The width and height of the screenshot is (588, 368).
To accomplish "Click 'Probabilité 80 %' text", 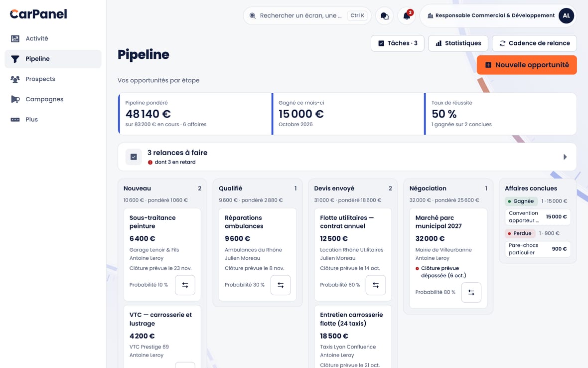I will coord(435,292).
